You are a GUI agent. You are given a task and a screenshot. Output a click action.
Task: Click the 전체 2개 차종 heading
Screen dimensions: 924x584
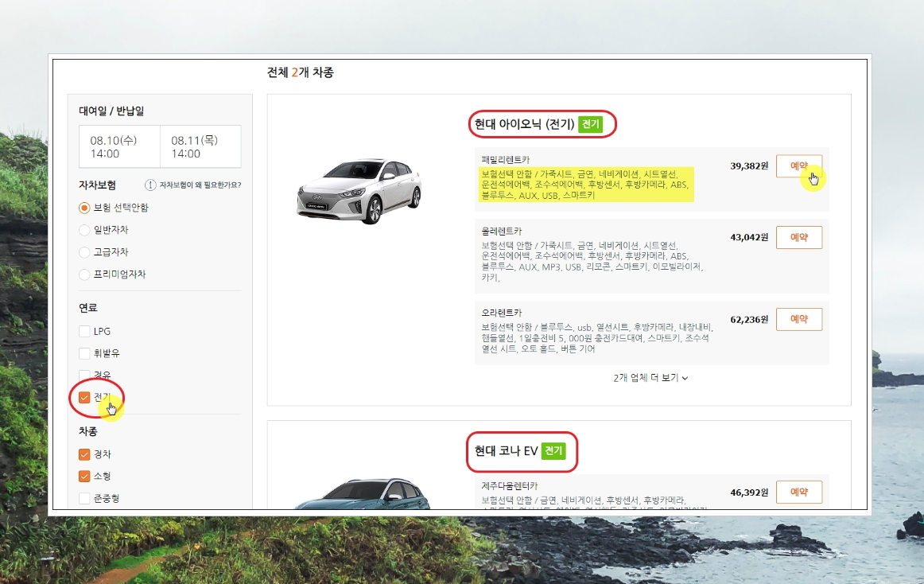coord(301,72)
